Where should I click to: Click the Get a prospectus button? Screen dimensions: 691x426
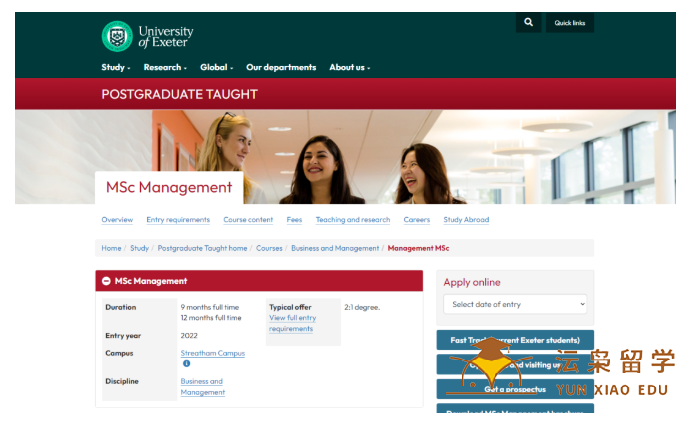coord(515,389)
